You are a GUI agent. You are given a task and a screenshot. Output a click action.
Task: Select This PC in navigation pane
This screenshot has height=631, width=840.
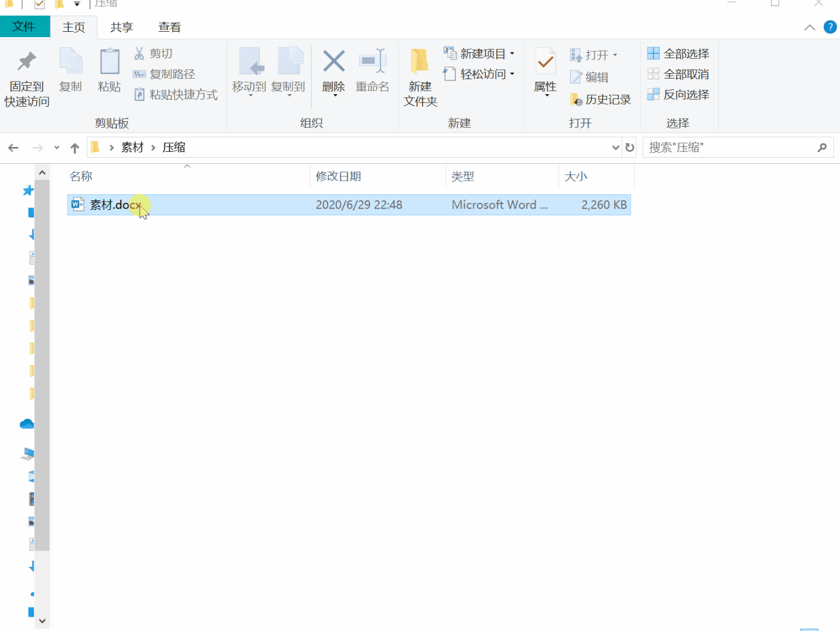(28, 453)
